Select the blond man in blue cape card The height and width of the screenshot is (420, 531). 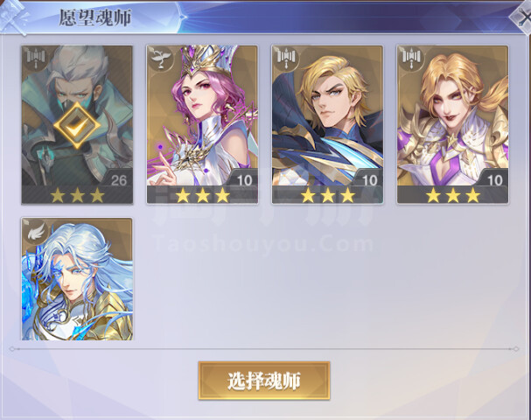[x=327, y=124]
